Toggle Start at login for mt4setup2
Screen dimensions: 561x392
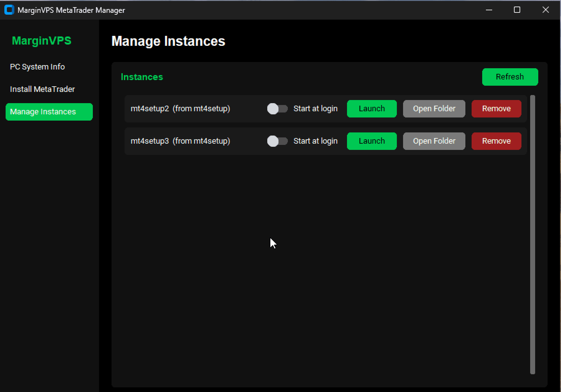coord(277,109)
